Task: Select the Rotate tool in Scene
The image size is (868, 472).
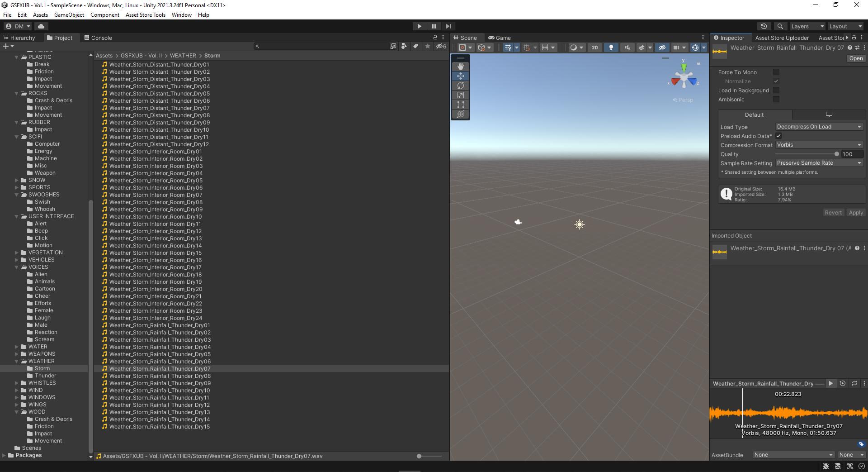Action: [x=461, y=86]
